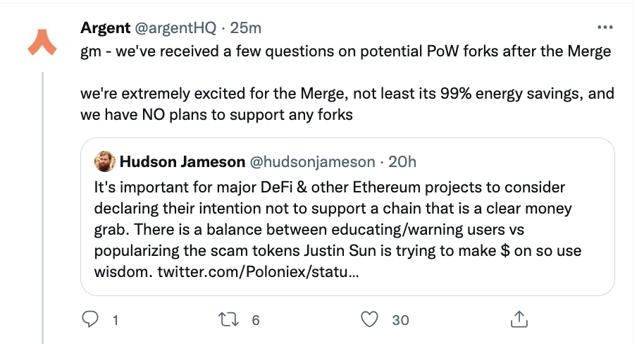Click the text about 99% energy savings
Viewport: 644px width, 344px height.
click(347, 94)
